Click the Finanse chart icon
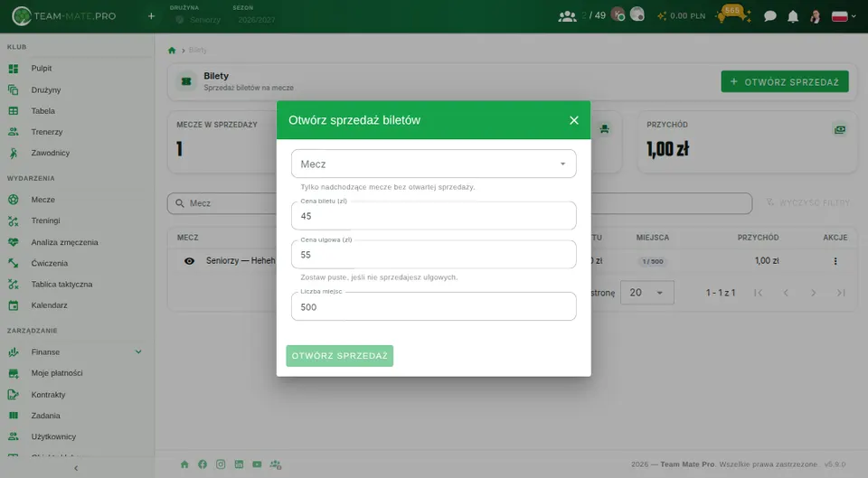Screen dimensions: 868x478 pyautogui.click(x=14, y=351)
